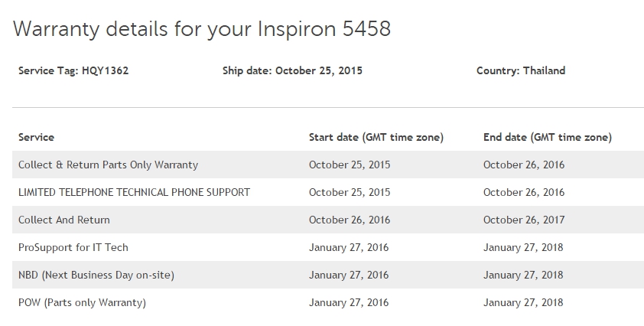The image size is (644, 326).
Task: Select the LIMITED TELEPHONE TECHNICAL PHONE SUPPORT row
Action: [134, 192]
